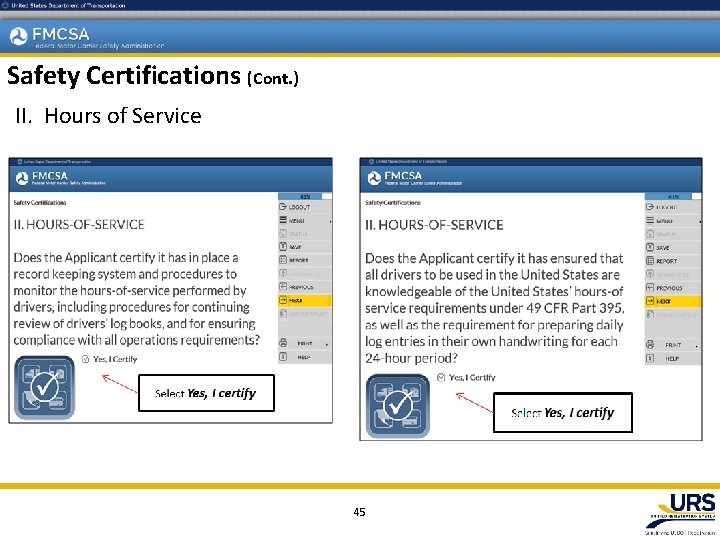This screenshot has width=720, height=540.
Task: Click 'Safety Certifications' label in right screenshot
Action: [x=393, y=202]
